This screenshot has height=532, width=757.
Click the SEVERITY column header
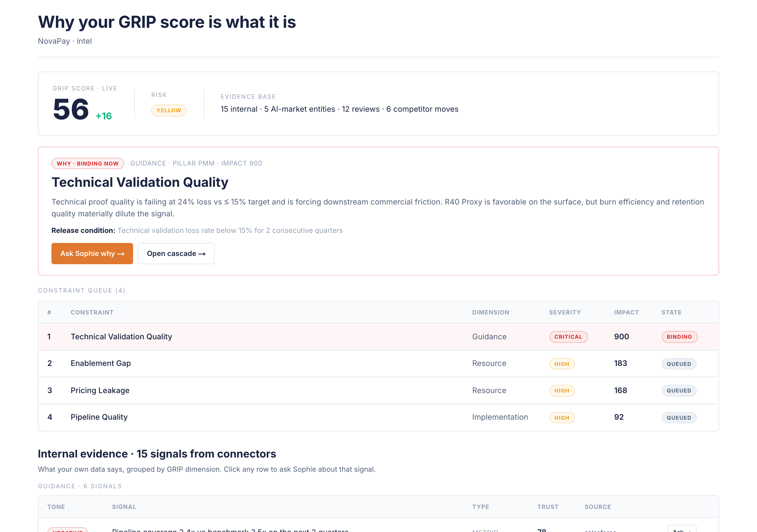tap(565, 312)
